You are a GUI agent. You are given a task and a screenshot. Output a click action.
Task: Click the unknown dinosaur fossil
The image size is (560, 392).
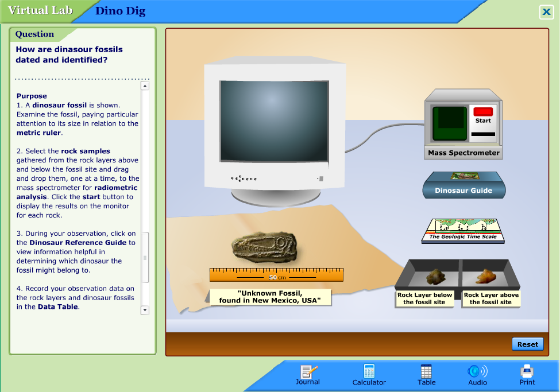click(266, 247)
